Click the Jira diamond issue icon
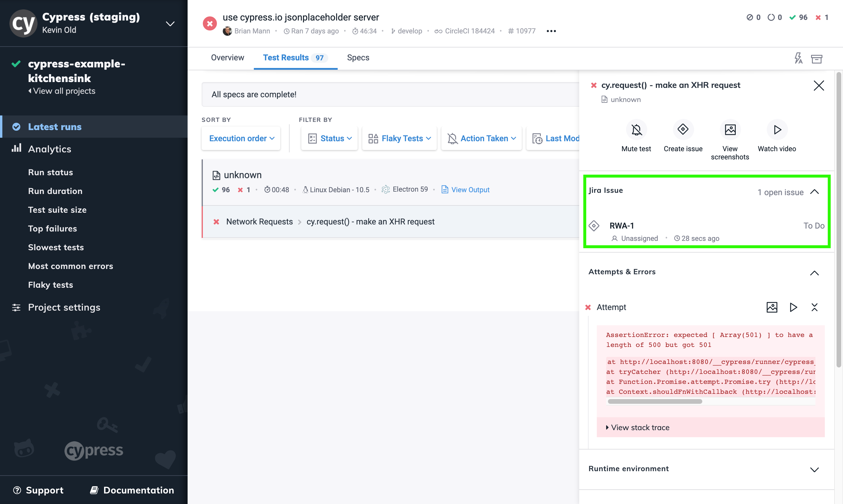This screenshot has width=843, height=504. tap(594, 226)
